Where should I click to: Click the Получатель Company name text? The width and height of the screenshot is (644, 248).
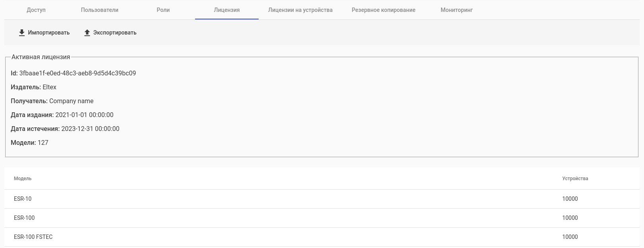click(x=72, y=101)
